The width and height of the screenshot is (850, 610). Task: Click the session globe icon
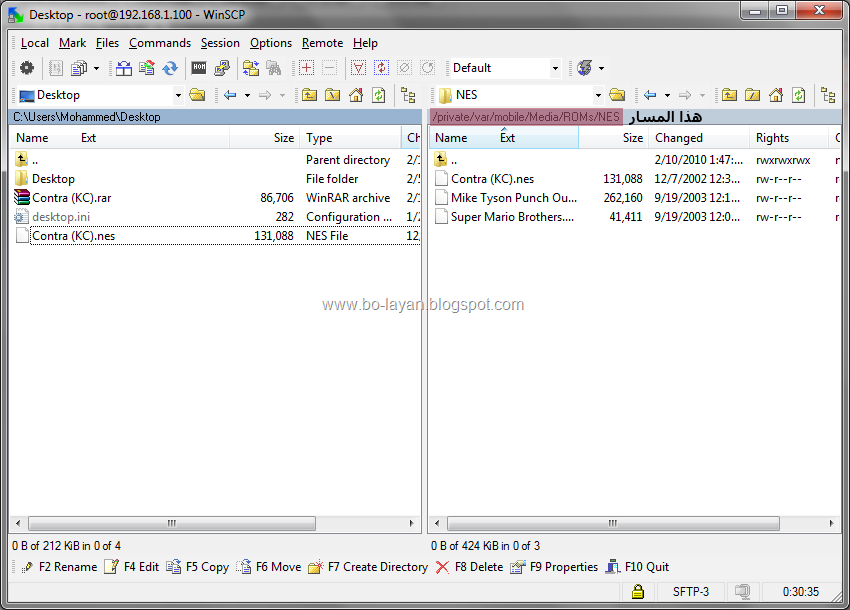pos(584,68)
